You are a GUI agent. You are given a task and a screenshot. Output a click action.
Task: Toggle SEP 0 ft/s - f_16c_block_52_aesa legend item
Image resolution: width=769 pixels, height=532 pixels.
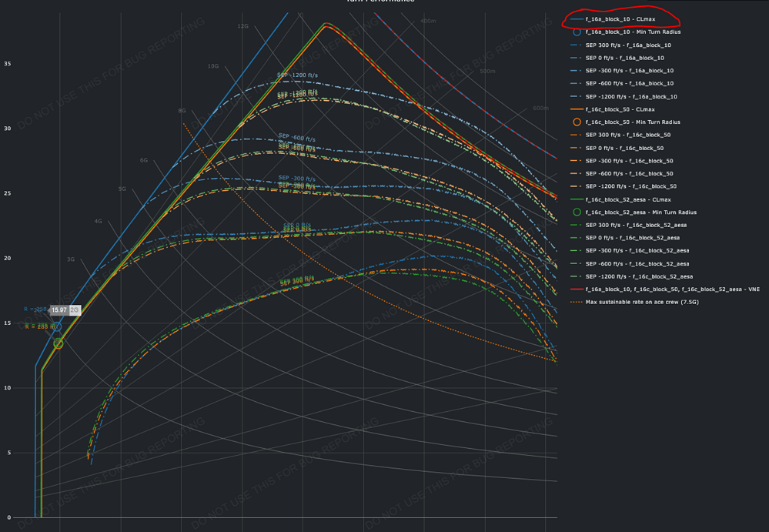coord(625,238)
